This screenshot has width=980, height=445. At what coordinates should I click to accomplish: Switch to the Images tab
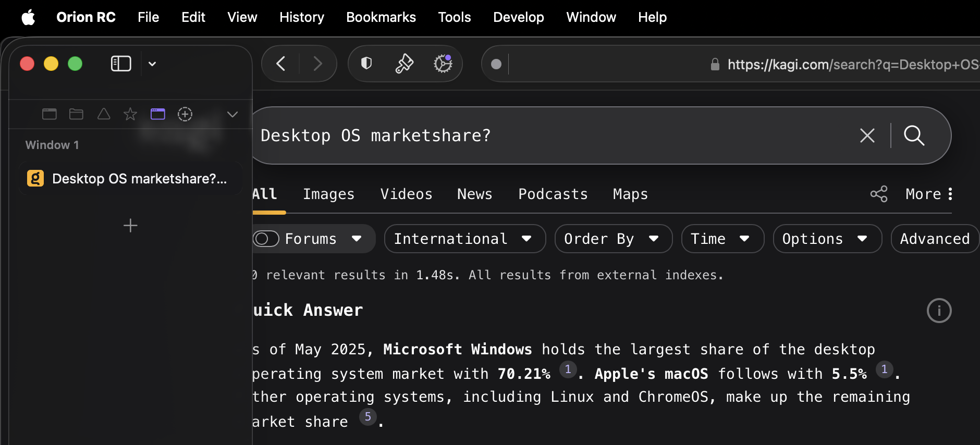point(328,194)
